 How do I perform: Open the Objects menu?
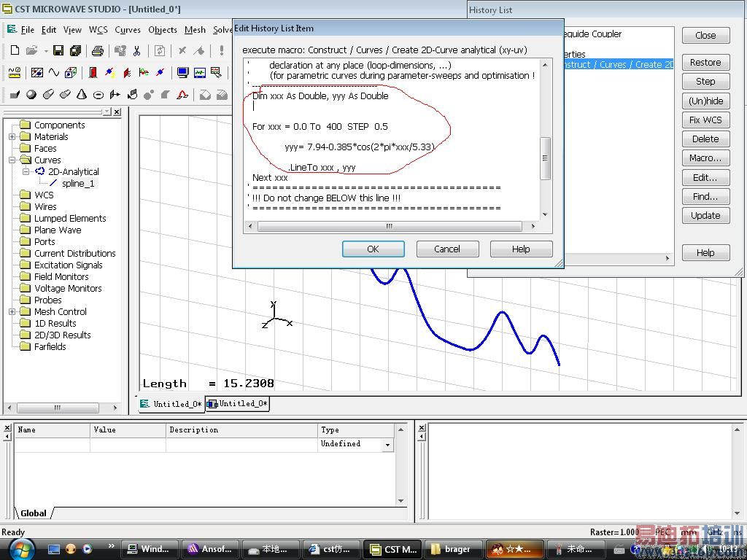163,29
